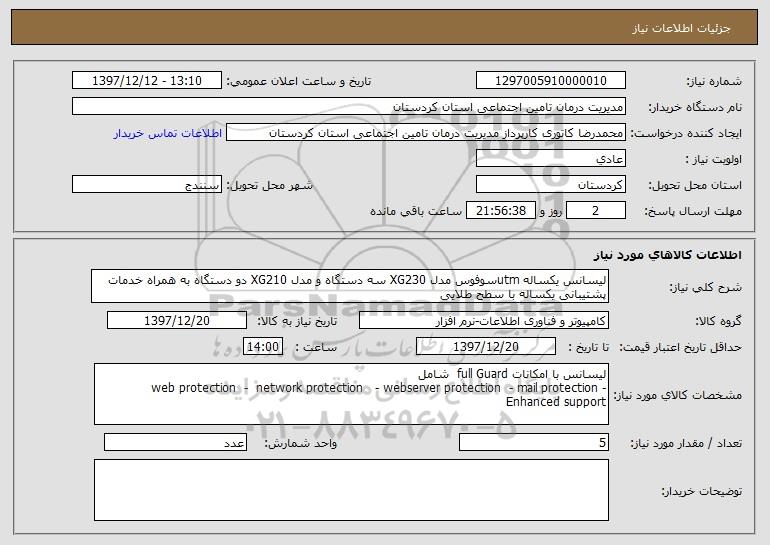This screenshot has width=770, height=545.
Task: Click the section heading اطلاعات کالاهای مورد نیاز
Action: [667, 255]
